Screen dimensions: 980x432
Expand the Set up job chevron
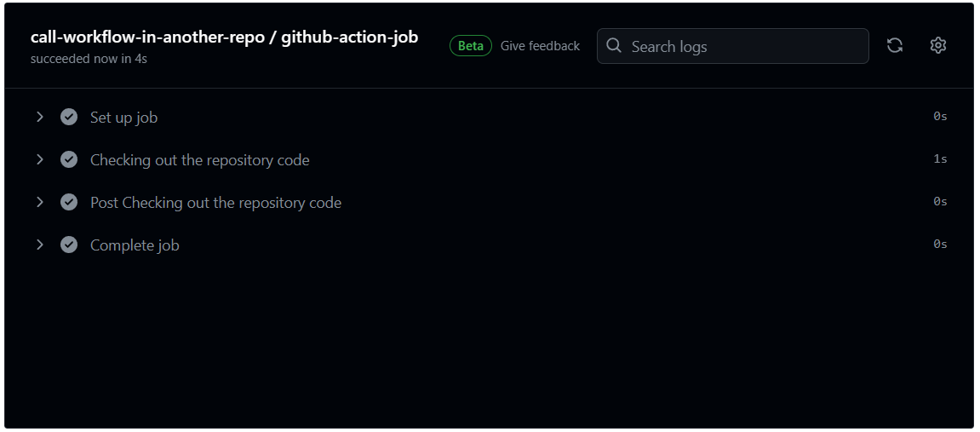pos(39,117)
